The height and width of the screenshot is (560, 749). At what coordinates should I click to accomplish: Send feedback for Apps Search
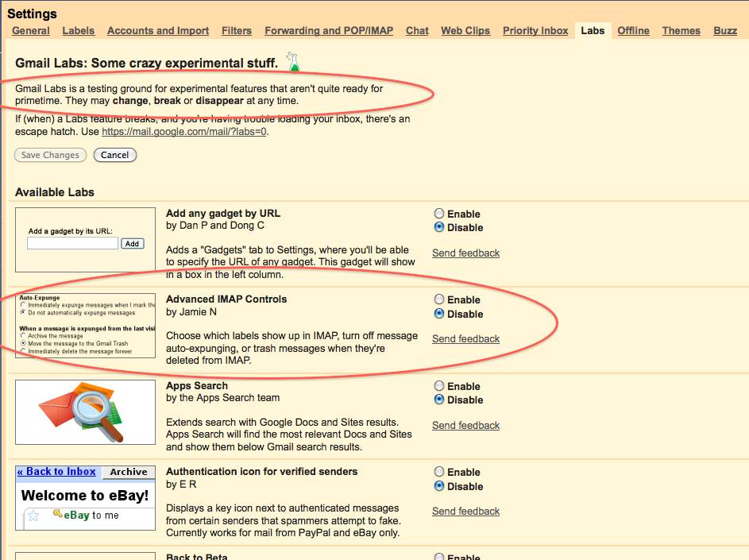click(x=465, y=425)
